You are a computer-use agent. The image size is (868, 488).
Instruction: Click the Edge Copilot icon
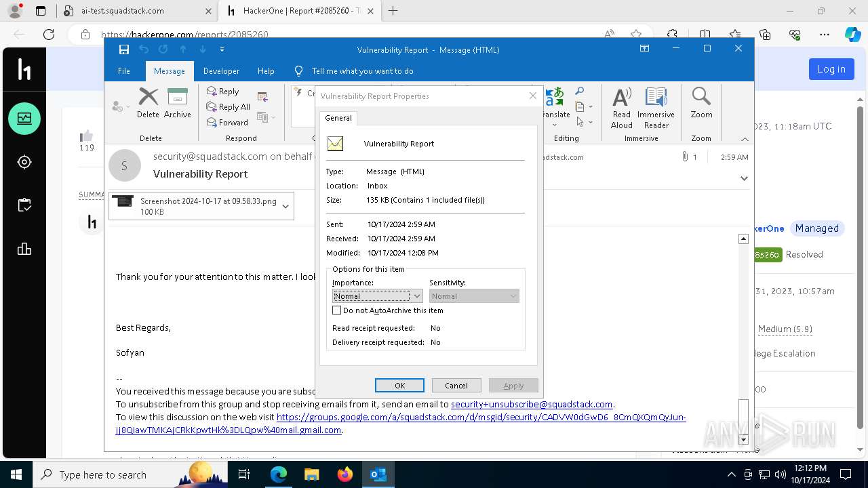852,35
